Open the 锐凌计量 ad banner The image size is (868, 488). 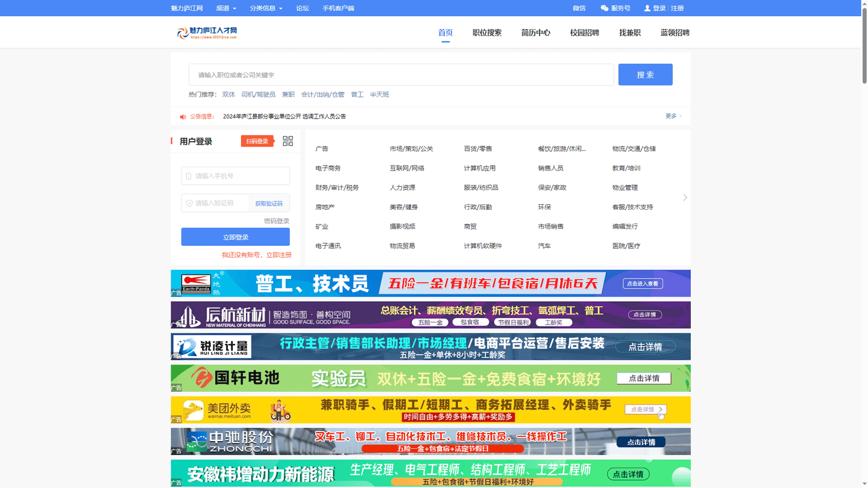click(430, 346)
